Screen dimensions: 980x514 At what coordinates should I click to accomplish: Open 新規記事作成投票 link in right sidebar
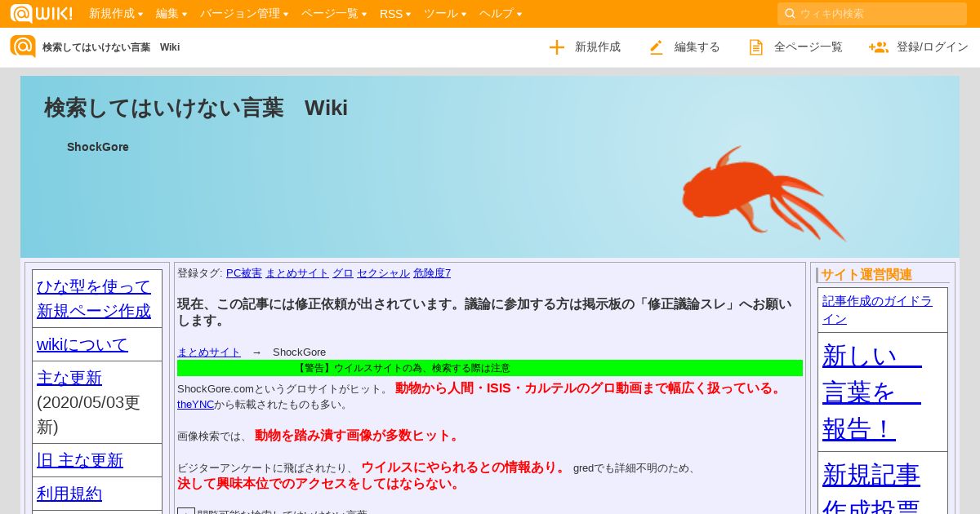(871, 490)
